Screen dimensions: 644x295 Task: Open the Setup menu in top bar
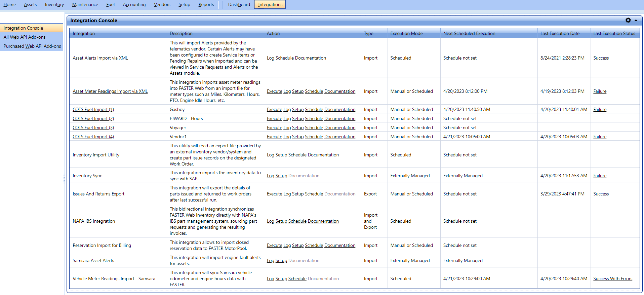point(184,4)
